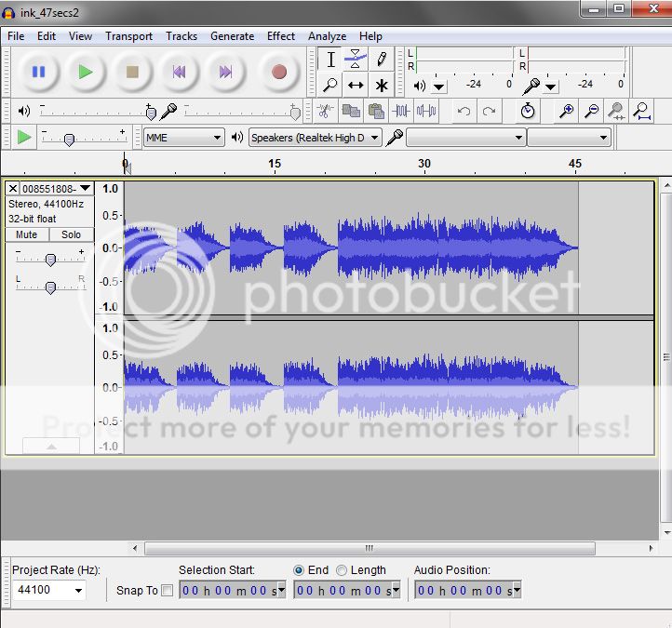Click the Solo button on track
672x628 pixels.
tap(71, 234)
